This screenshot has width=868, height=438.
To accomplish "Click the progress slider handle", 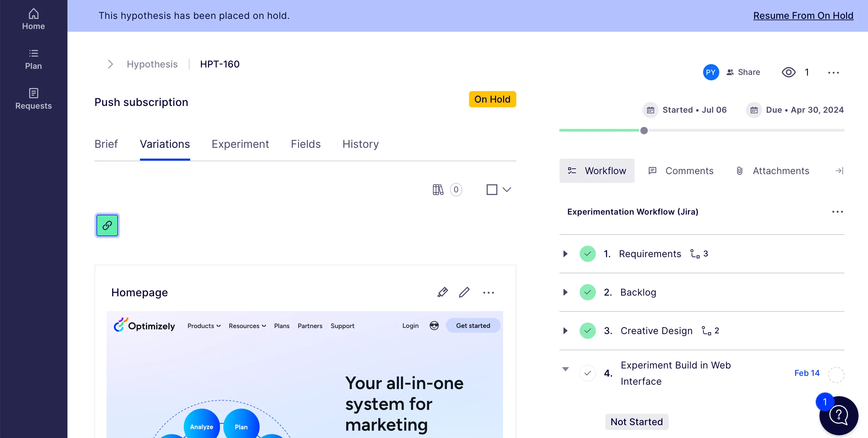I will 644,131.
